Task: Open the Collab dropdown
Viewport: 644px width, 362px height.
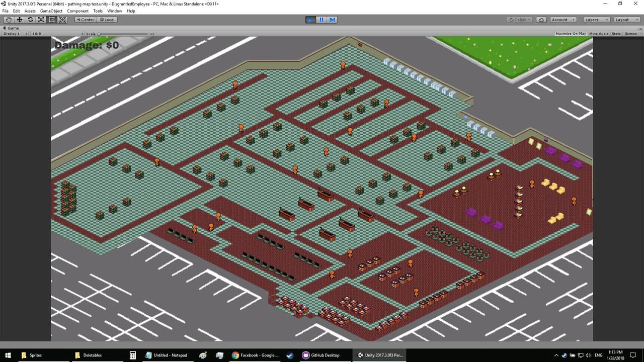Action: (520, 20)
